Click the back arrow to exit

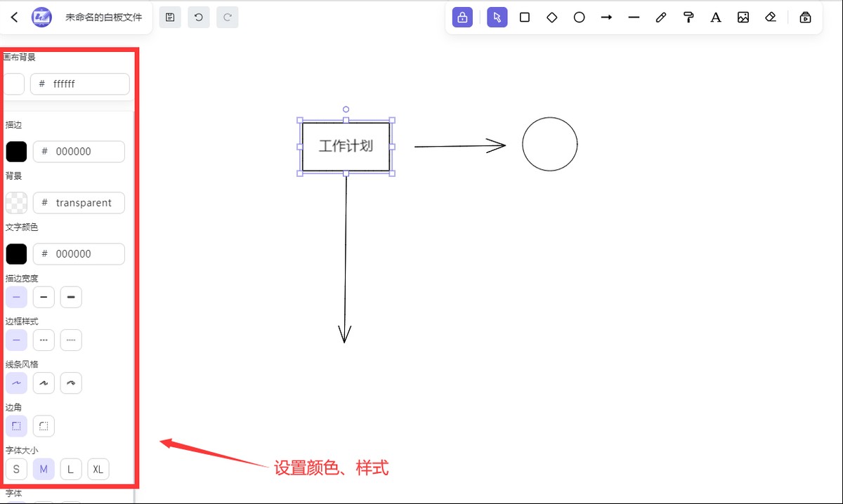pyautogui.click(x=13, y=17)
